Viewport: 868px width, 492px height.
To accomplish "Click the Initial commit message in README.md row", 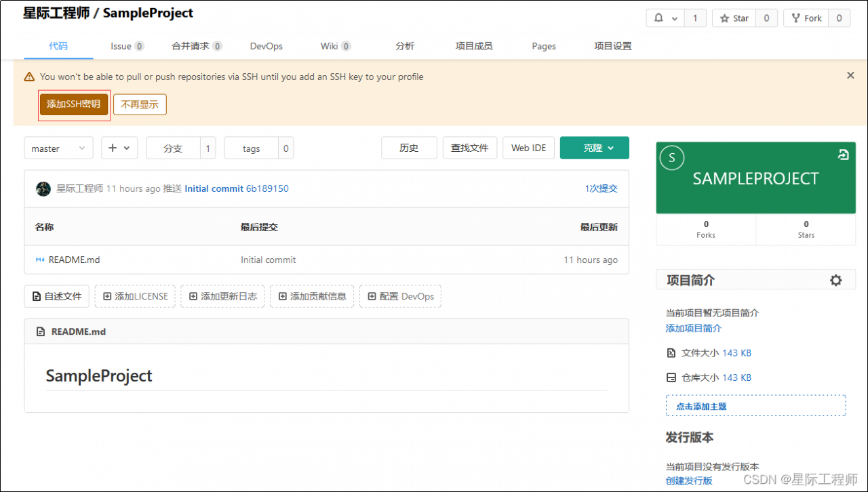I will click(x=269, y=260).
